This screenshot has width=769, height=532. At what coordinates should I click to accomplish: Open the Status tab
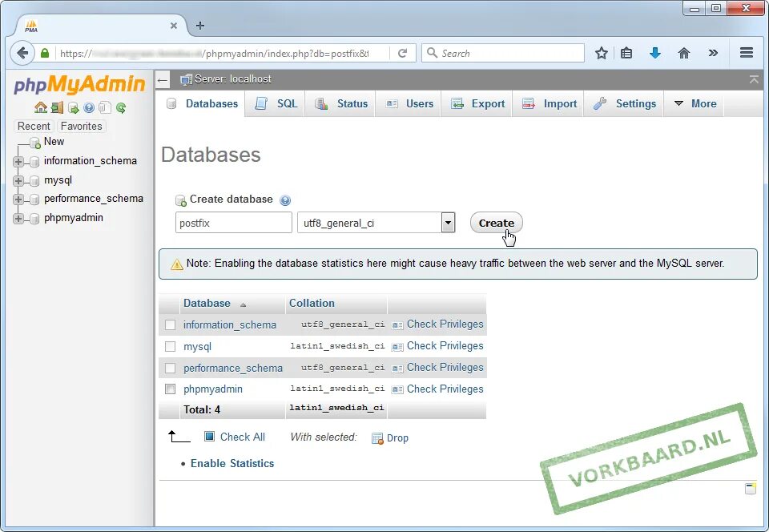(341, 103)
